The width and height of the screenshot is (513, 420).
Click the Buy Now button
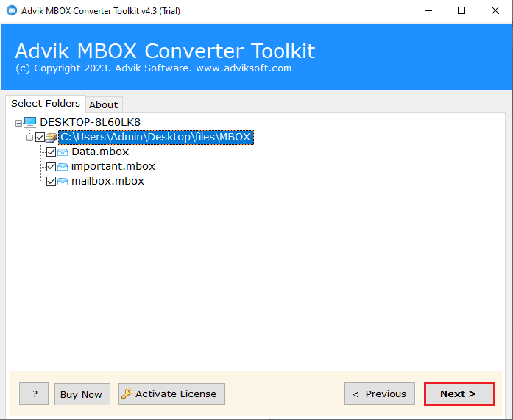pos(81,394)
